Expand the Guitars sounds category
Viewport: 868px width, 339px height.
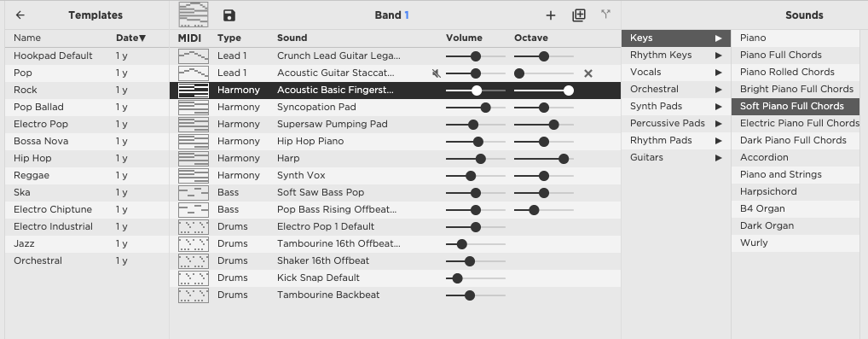pos(676,158)
